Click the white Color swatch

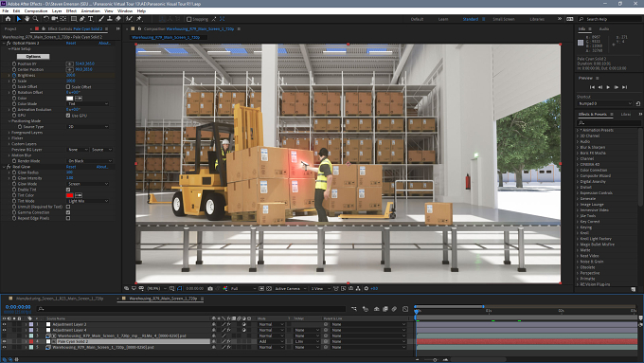[70, 99]
